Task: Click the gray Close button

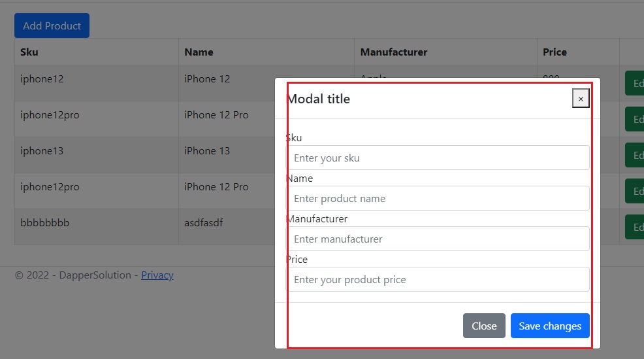Action: (484, 326)
